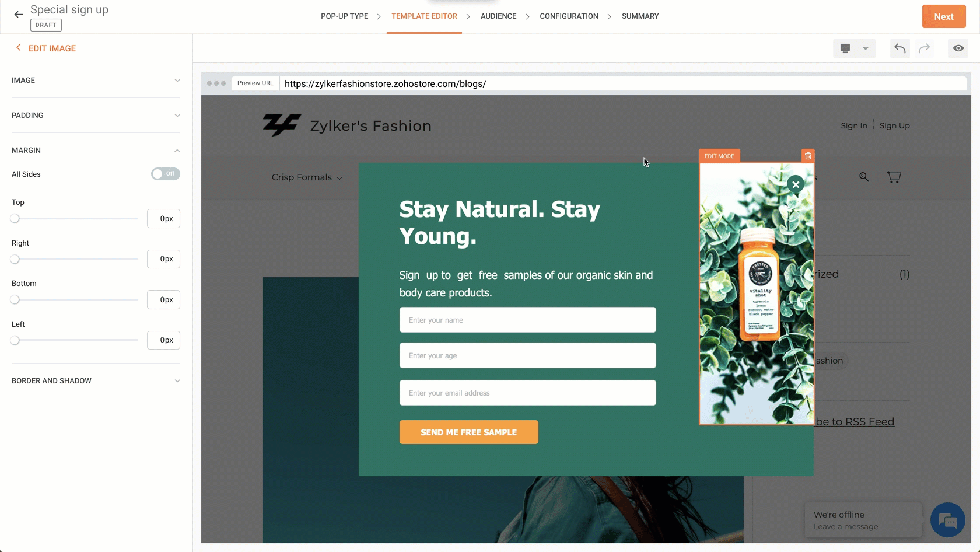Viewport: 980px width, 552px height.
Task: Click the eye preview icon
Action: (x=958, y=48)
